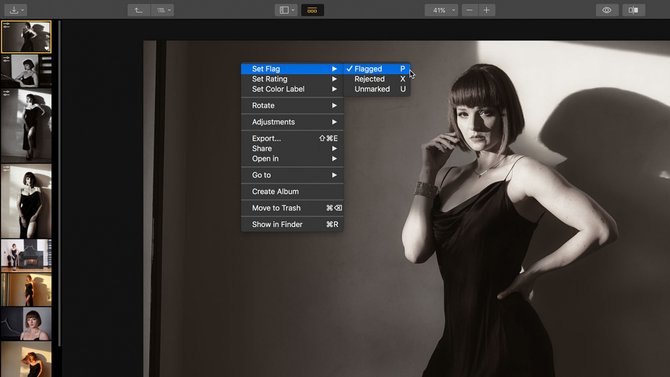This screenshot has width=670, height=377.
Task: Open the 41% zoom level dropdown
Action: tap(441, 10)
